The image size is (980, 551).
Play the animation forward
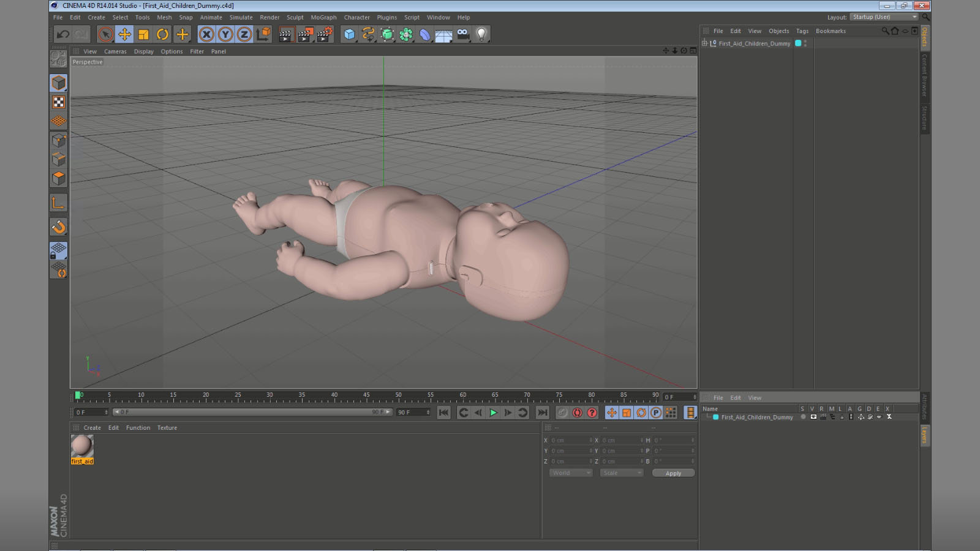click(493, 413)
